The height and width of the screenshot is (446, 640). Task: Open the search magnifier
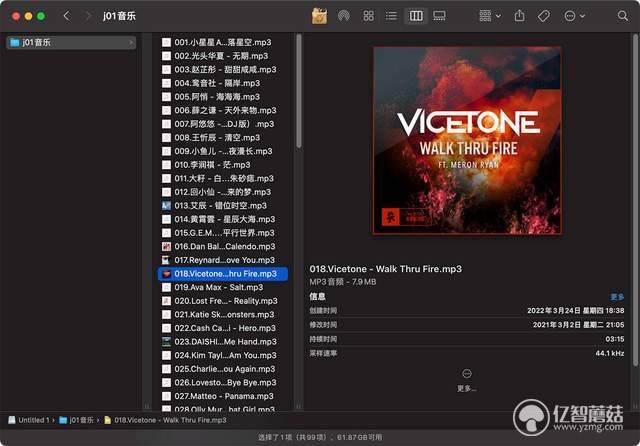tap(622, 16)
